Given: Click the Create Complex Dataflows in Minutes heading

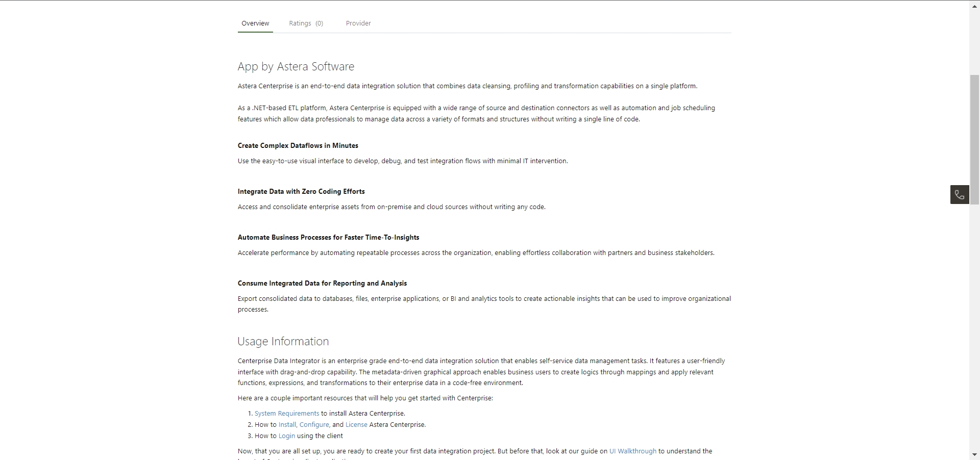Looking at the screenshot, I should pyautogui.click(x=298, y=146).
